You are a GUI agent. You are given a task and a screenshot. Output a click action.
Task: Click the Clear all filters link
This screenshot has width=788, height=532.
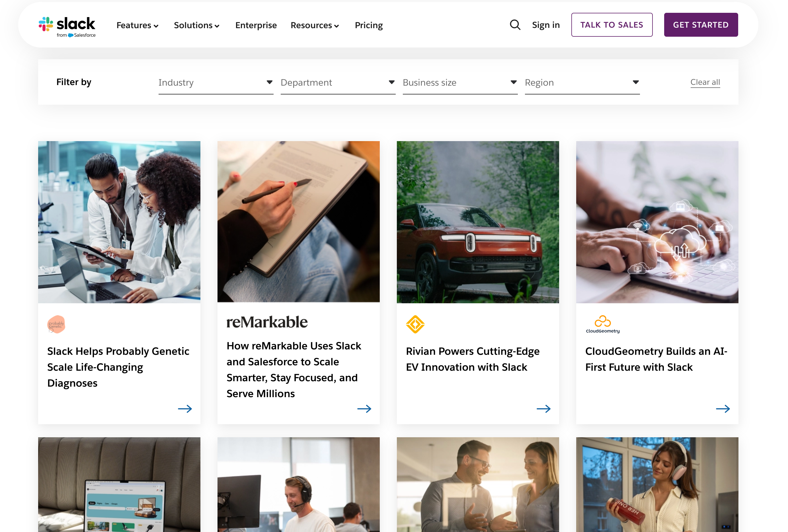point(705,82)
